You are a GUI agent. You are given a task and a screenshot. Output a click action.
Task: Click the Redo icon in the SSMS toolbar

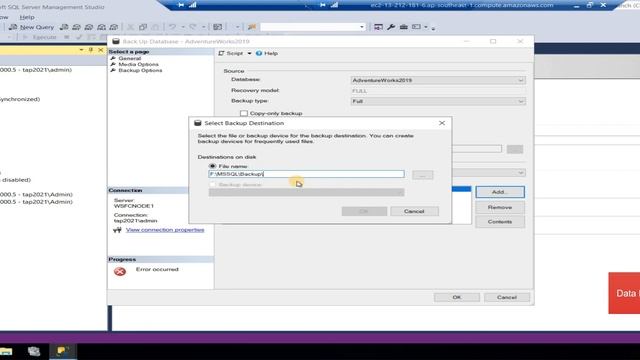193,27
